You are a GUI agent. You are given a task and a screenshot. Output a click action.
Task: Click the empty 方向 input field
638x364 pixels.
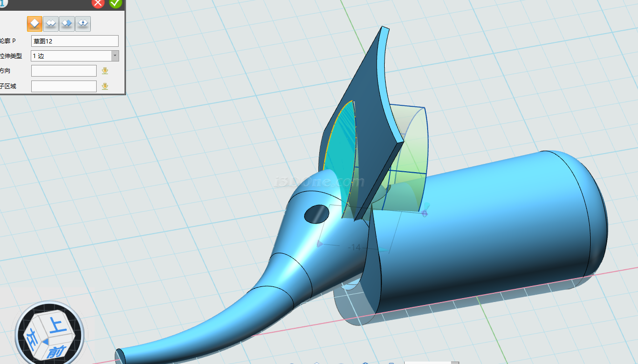(x=63, y=71)
